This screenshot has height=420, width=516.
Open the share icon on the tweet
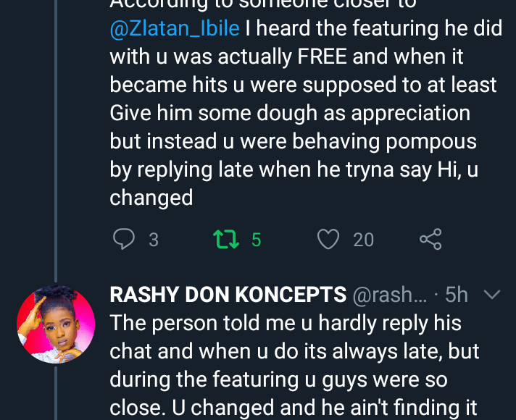(430, 239)
